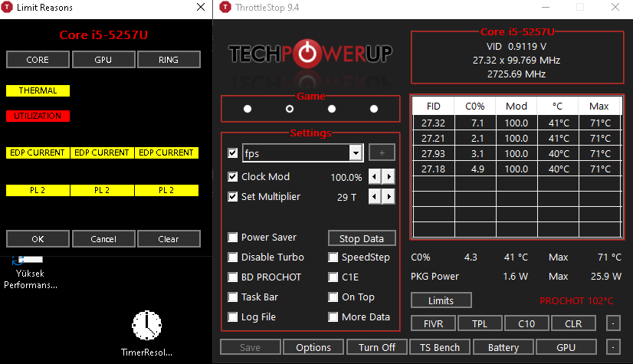
Task: Open the Limits window
Action: (441, 300)
